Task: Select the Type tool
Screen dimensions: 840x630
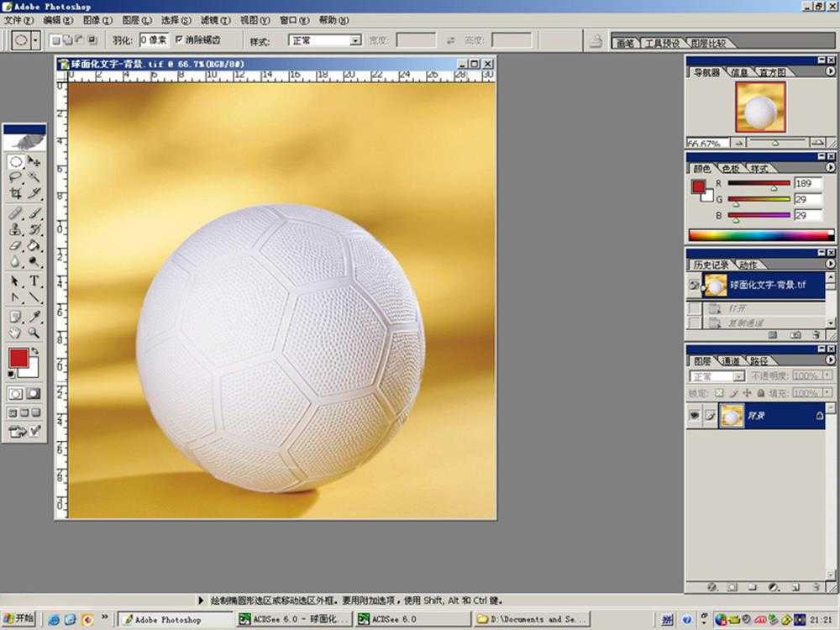Action: (34, 281)
